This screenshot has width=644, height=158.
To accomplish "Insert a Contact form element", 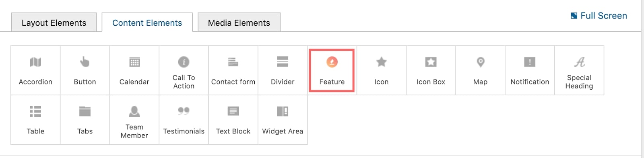I will click(x=233, y=70).
